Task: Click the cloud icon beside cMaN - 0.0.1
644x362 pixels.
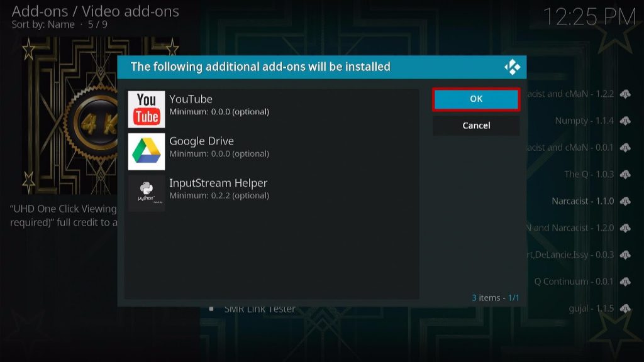Action: pyautogui.click(x=625, y=147)
